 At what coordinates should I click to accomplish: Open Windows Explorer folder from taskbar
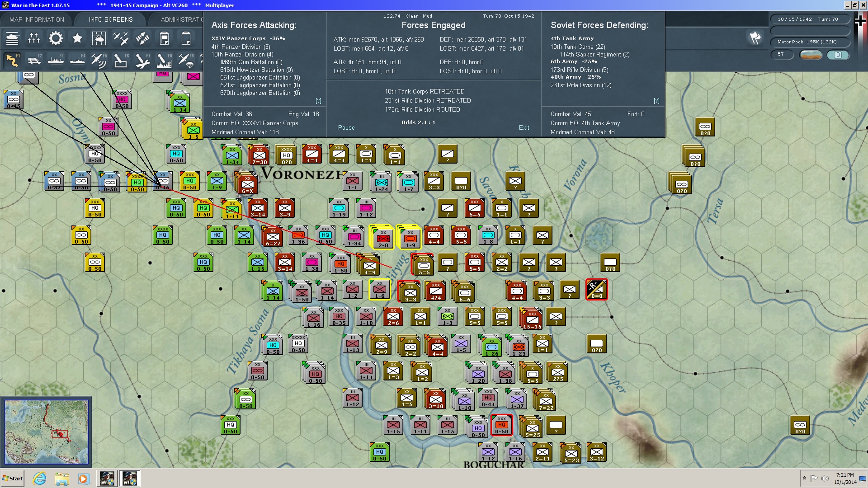[x=62, y=479]
